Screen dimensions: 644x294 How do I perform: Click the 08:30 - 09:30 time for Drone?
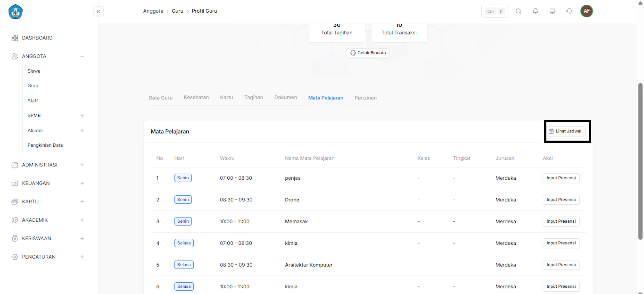tap(236, 200)
